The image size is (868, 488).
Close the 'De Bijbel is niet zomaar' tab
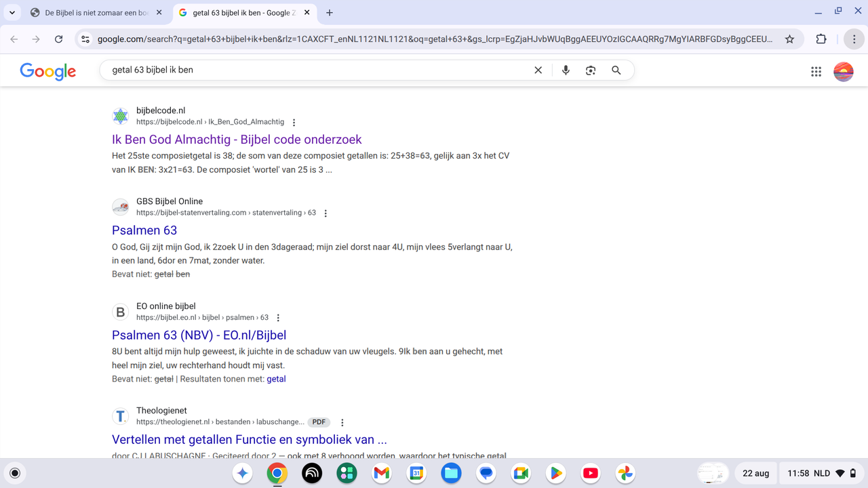tap(159, 12)
